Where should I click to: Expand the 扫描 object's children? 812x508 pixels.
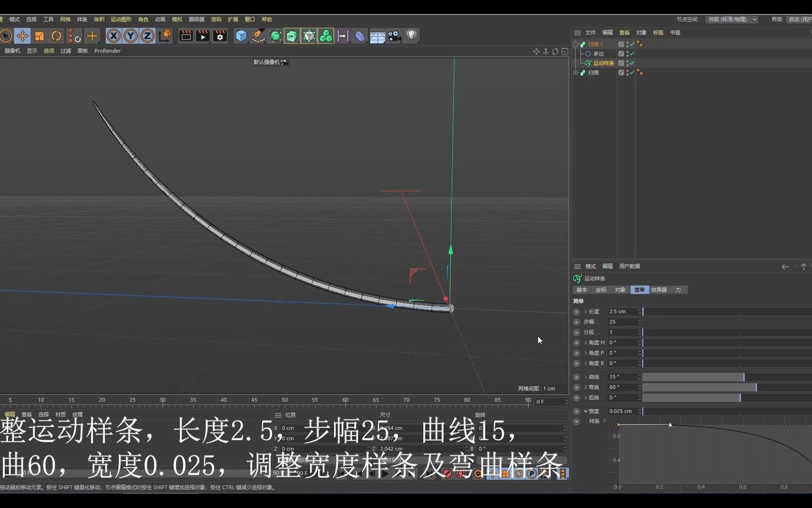click(x=576, y=72)
